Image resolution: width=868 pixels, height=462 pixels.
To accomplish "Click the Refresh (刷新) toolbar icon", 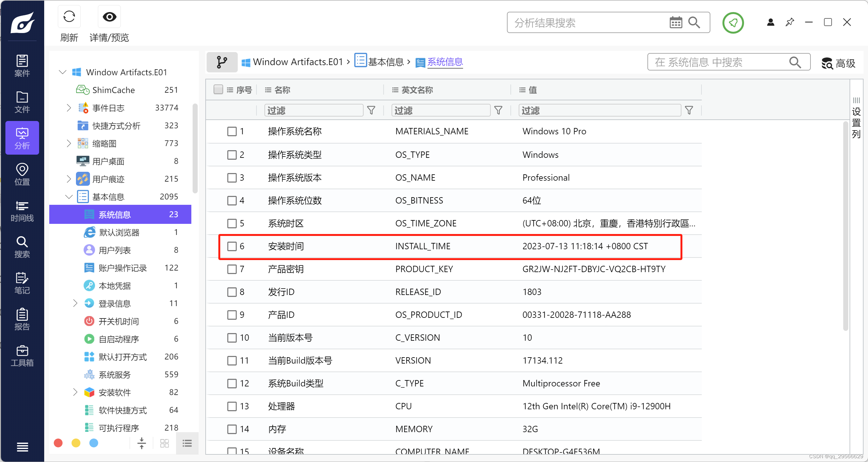I will point(69,17).
